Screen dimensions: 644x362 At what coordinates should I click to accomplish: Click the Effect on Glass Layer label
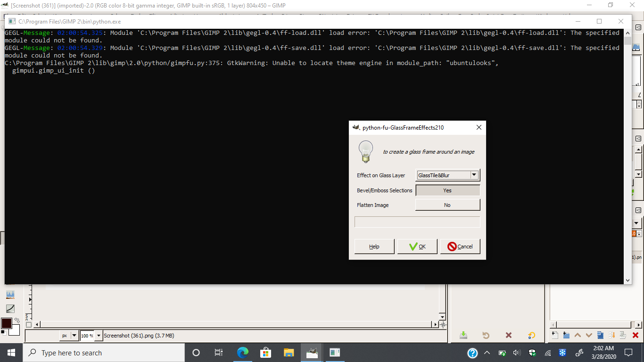(381, 175)
